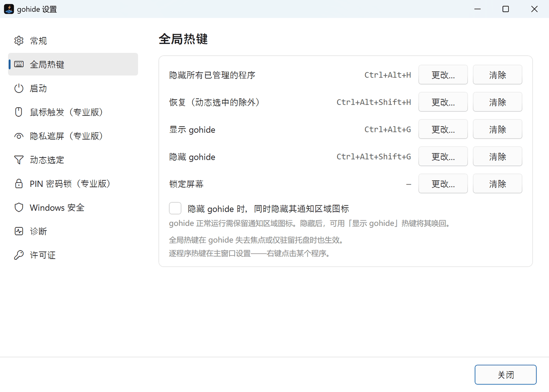
Task: Switch to the 诊断 page
Action: click(73, 231)
